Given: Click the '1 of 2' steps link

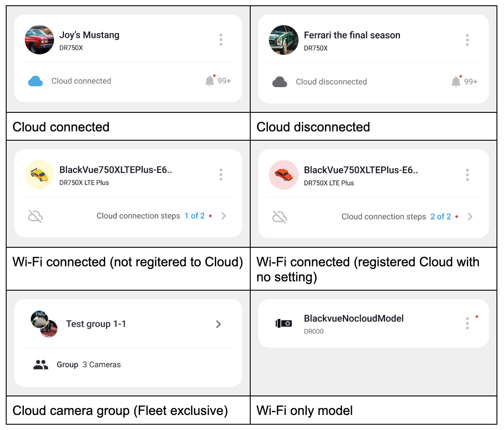Looking at the screenshot, I should [195, 216].
